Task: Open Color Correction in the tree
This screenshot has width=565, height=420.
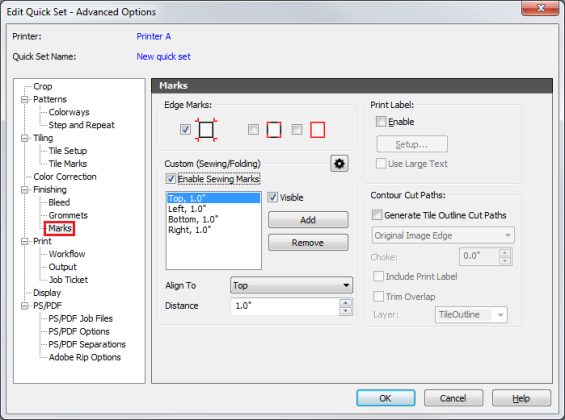Action: point(65,177)
